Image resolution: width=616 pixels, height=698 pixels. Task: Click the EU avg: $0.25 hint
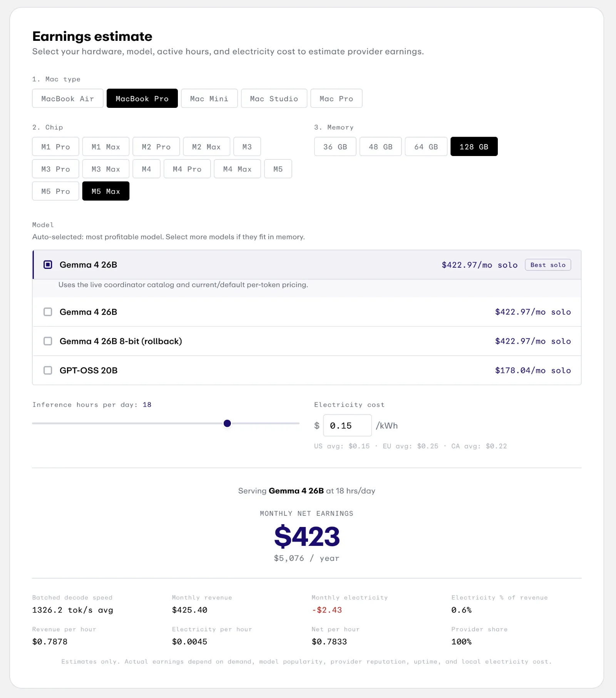click(410, 446)
